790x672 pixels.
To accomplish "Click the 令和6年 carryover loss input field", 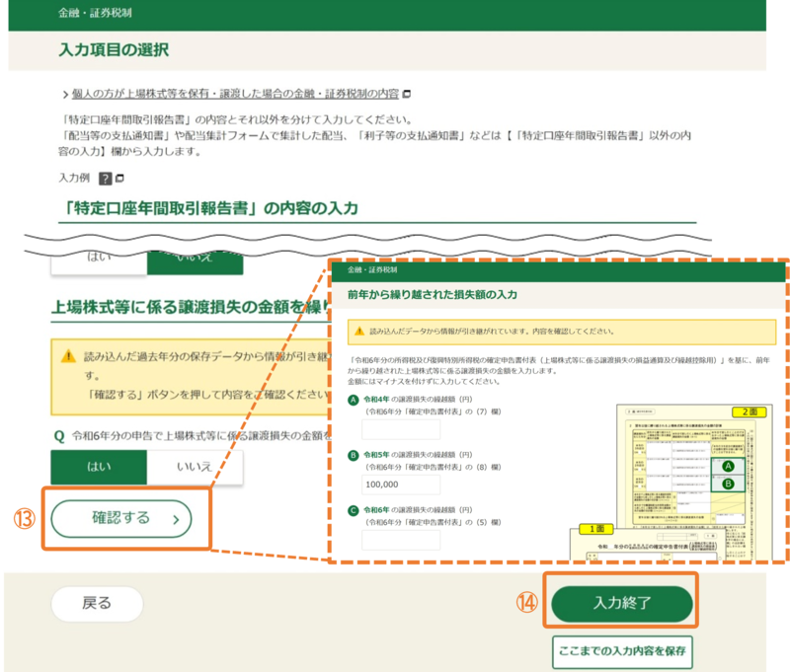I will point(401,540).
